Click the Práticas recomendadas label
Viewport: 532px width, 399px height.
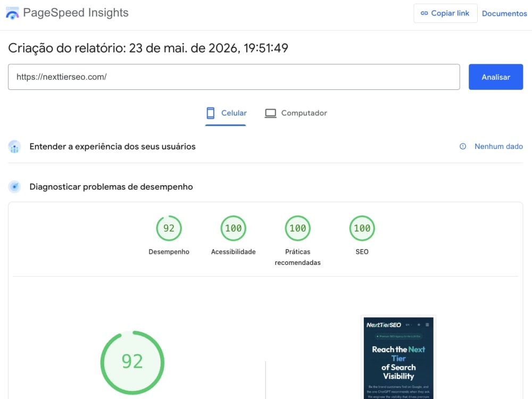(x=297, y=257)
